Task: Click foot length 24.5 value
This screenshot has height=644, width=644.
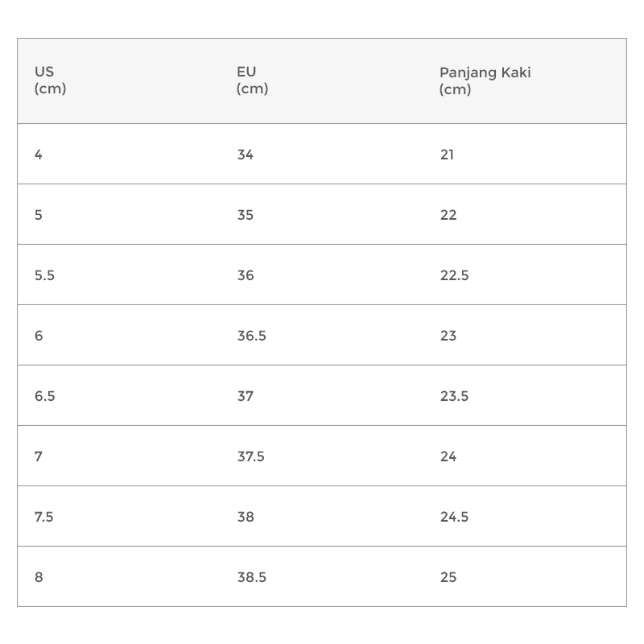Action: (x=454, y=517)
